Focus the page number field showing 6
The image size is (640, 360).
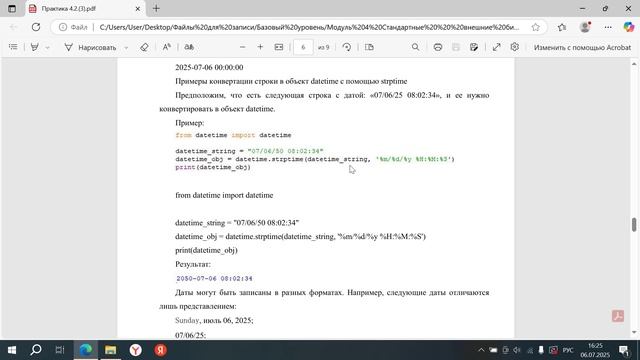pos(303,47)
